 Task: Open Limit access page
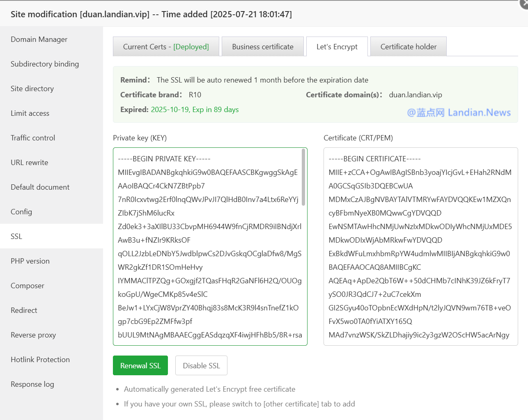click(30, 113)
